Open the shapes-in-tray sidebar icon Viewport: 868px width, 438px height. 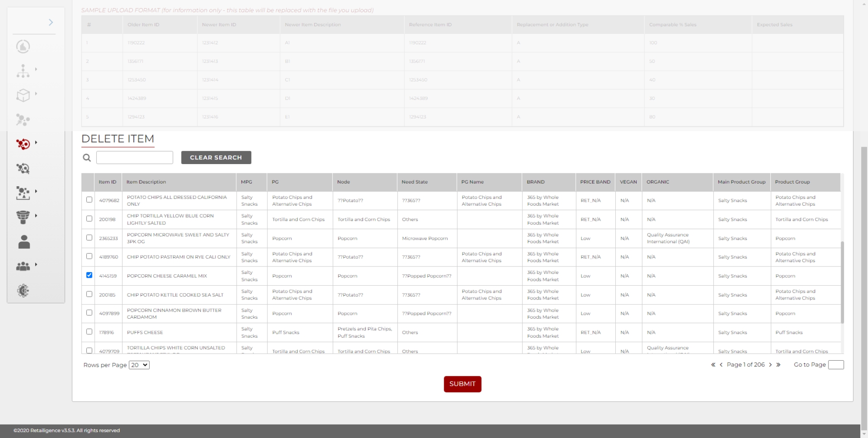tap(23, 193)
